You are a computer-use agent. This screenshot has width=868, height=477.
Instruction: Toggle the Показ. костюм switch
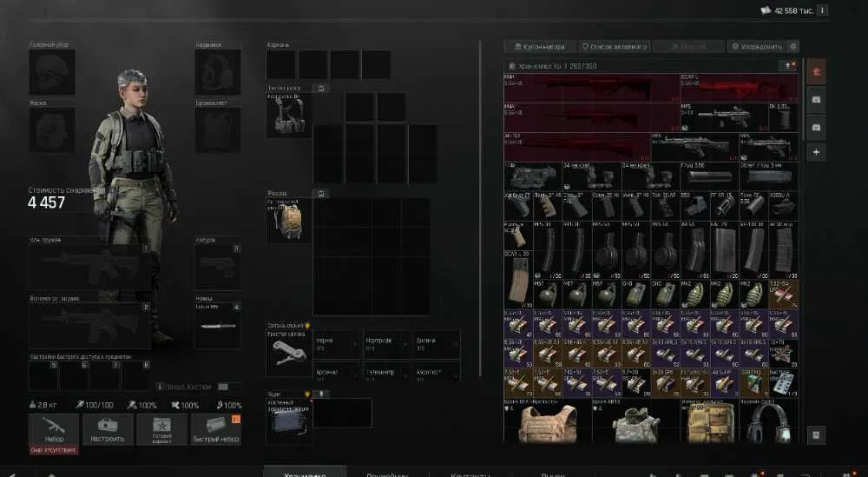223,387
